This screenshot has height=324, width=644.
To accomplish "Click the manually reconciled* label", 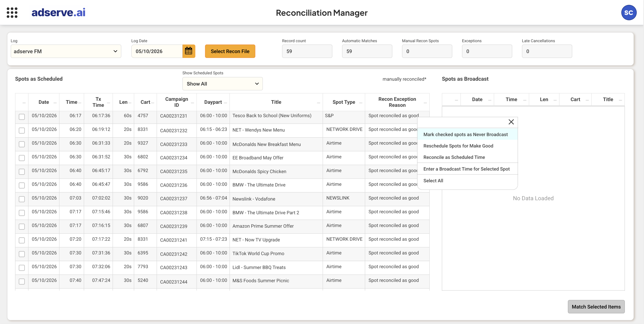I will tap(404, 79).
